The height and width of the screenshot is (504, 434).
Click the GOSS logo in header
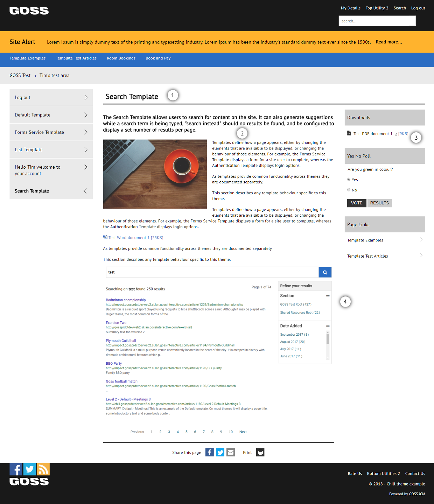[x=29, y=11]
